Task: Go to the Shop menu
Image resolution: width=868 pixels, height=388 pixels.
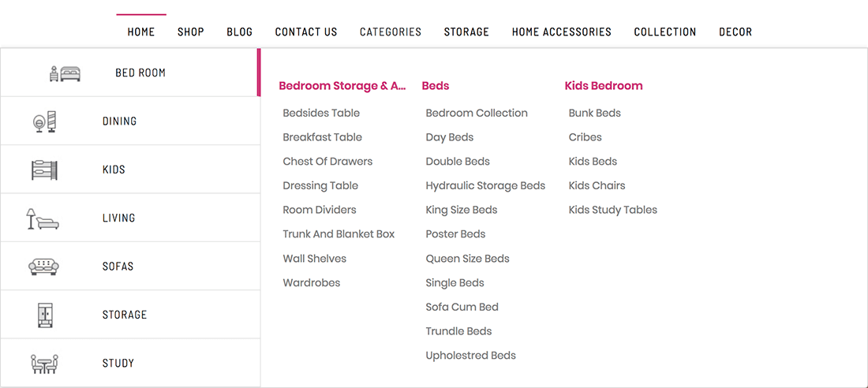Action: [x=191, y=32]
